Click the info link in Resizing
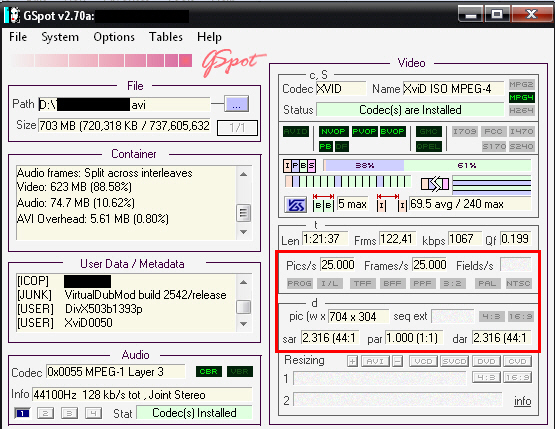 [522, 401]
